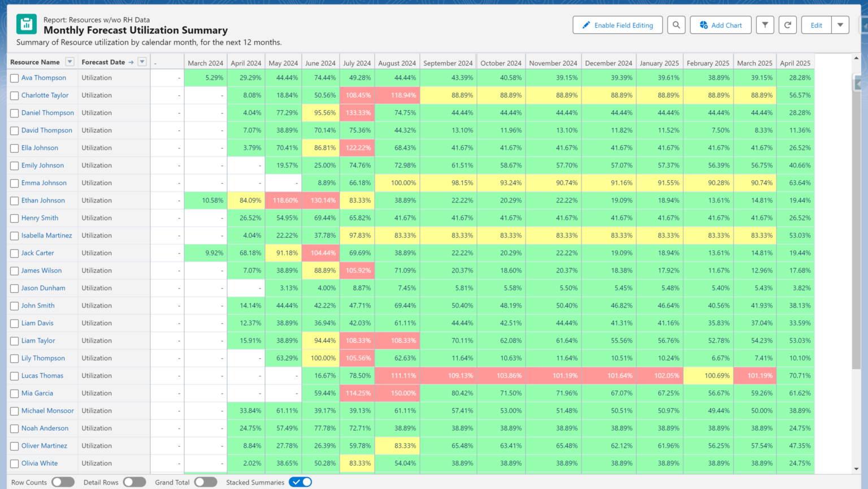Open the report search magnifier
The height and width of the screenshot is (489, 868).
coord(676,25)
